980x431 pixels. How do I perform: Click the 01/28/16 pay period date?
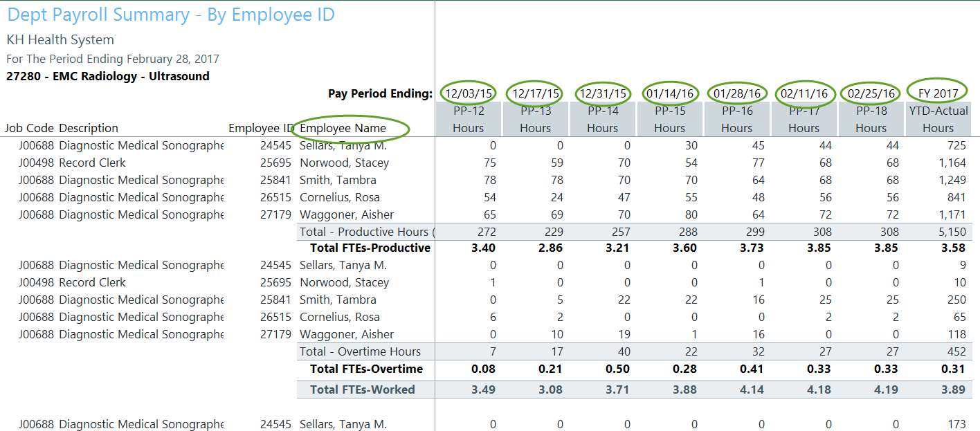[x=736, y=93]
